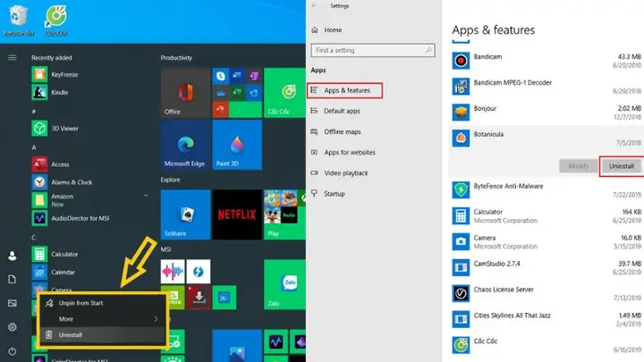Open the Cốc Cốc desktop shortcut
This screenshot has width=644, height=362.
(x=56, y=21)
